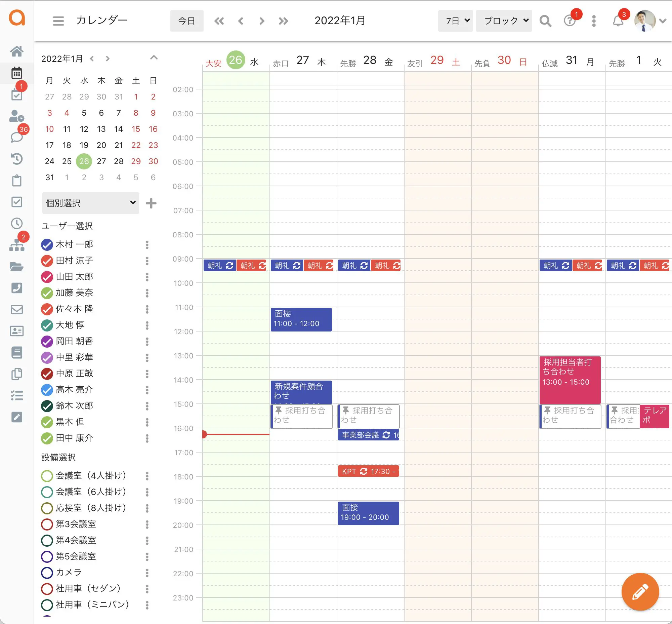
Task: Open the ブロック display mode dropdown
Action: click(504, 21)
